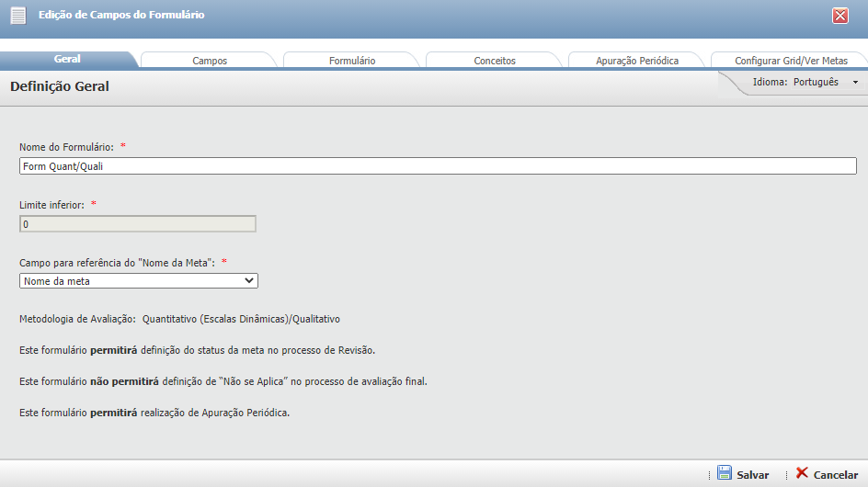Image resolution: width=868 pixels, height=487 pixels.
Task: Click the dotted grip handle beside Salvar
Action: 710,475
